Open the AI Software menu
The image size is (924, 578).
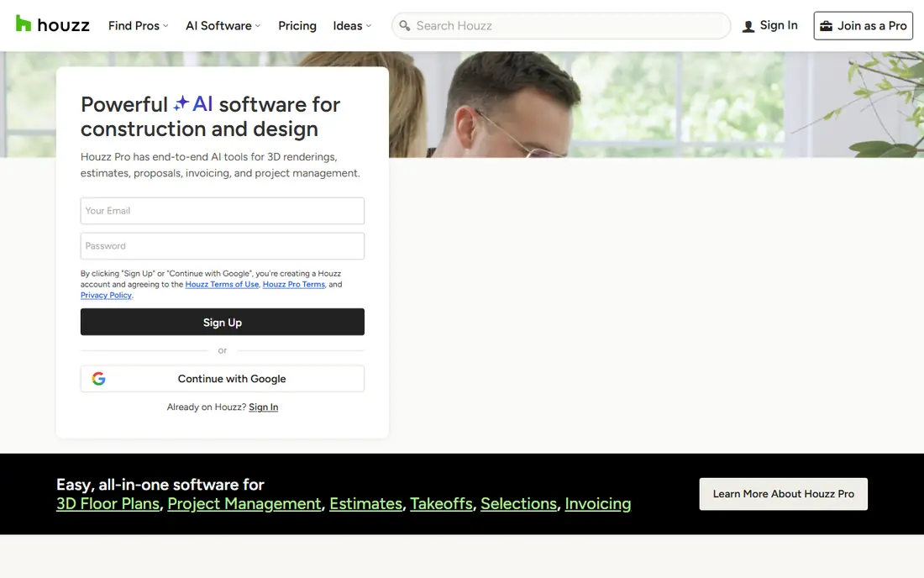click(x=223, y=26)
